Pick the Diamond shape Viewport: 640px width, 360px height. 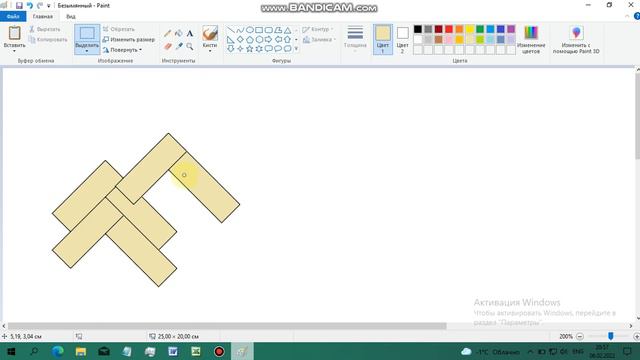click(240, 40)
